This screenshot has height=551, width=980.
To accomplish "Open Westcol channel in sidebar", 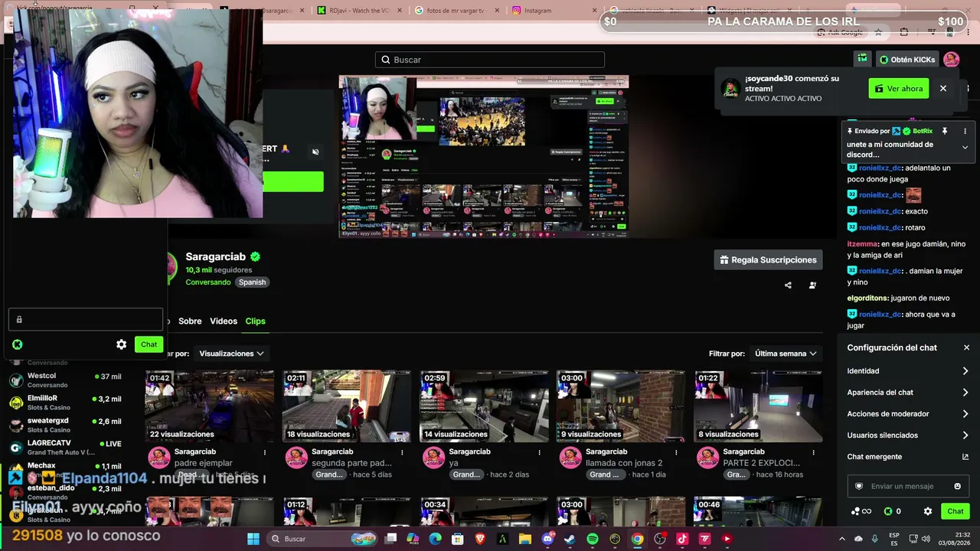I will point(64,380).
